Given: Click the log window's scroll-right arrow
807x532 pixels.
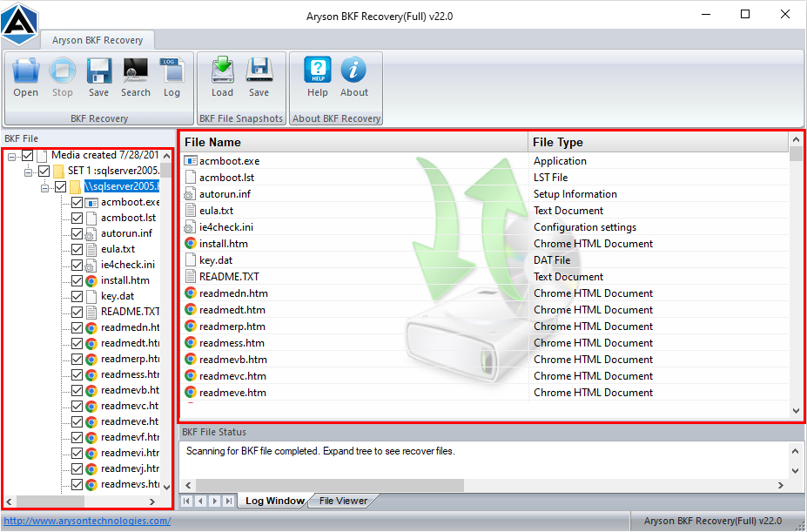Looking at the screenshot, I should 781,485.
